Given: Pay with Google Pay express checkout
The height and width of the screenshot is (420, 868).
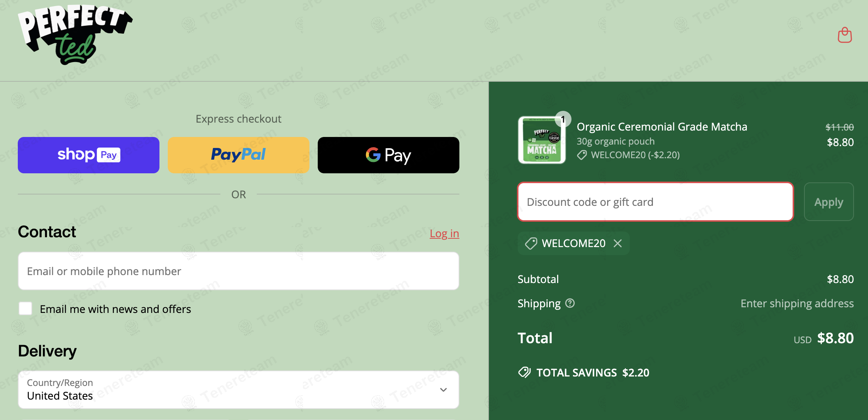Looking at the screenshot, I should click(389, 155).
